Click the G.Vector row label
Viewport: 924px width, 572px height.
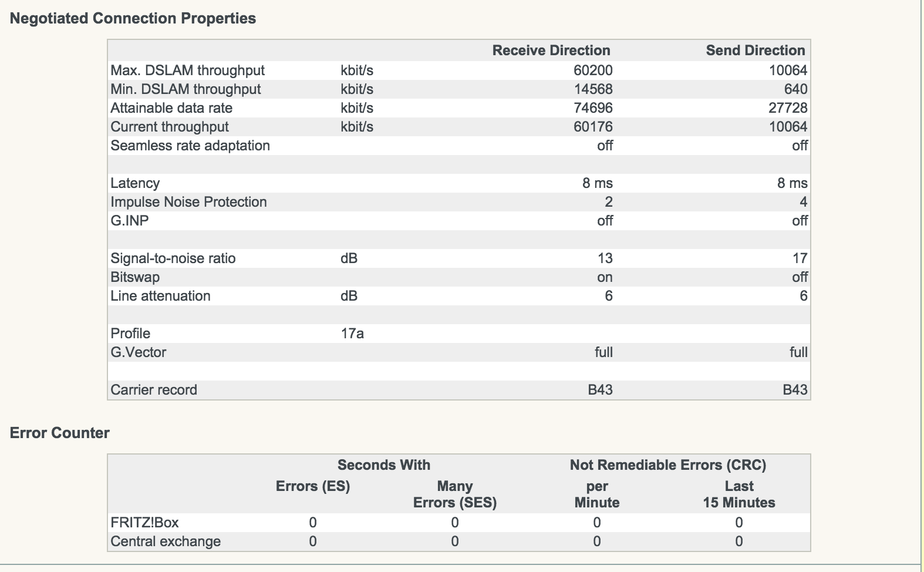139,352
